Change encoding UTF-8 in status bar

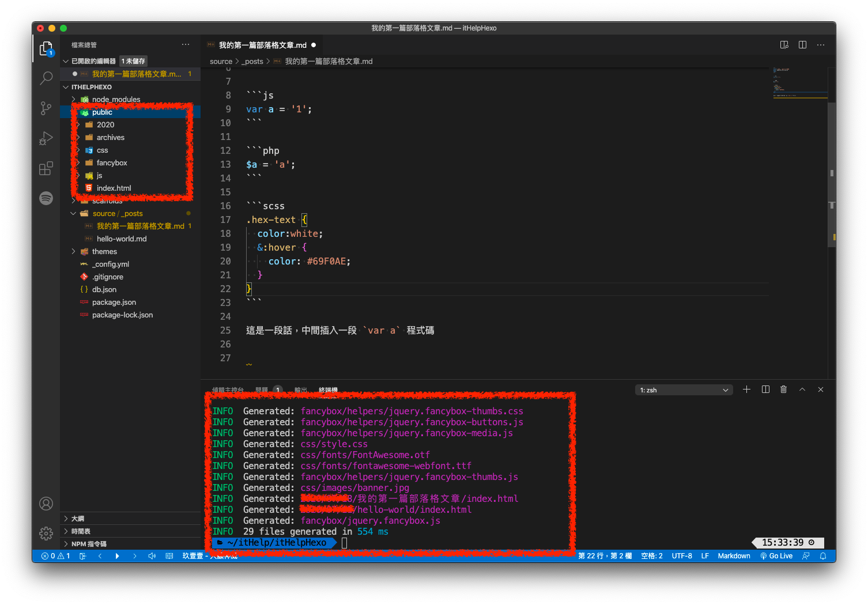coord(682,556)
